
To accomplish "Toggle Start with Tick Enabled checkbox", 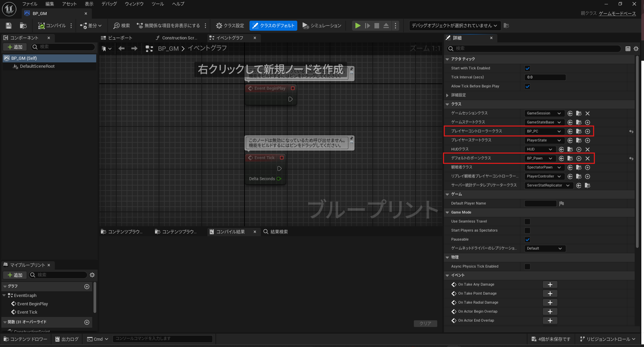I will coord(527,68).
